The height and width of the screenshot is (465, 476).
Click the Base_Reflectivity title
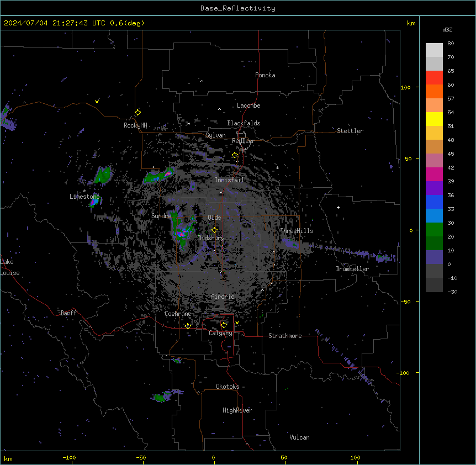click(x=238, y=8)
